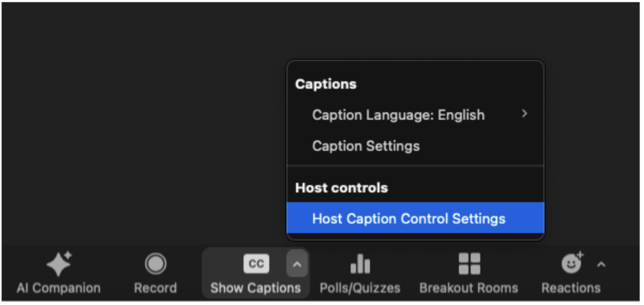
Task: Click the Show Captions text label
Action: click(255, 288)
